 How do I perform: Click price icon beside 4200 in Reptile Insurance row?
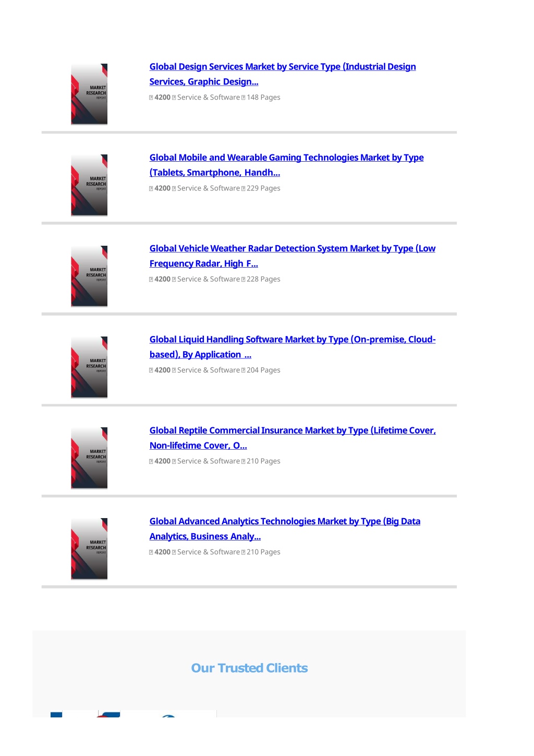coord(151,461)
